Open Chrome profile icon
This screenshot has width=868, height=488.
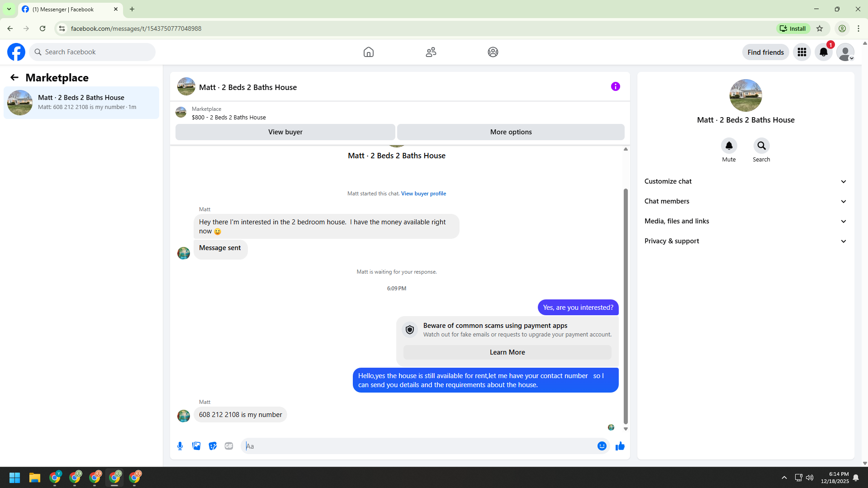842,28
